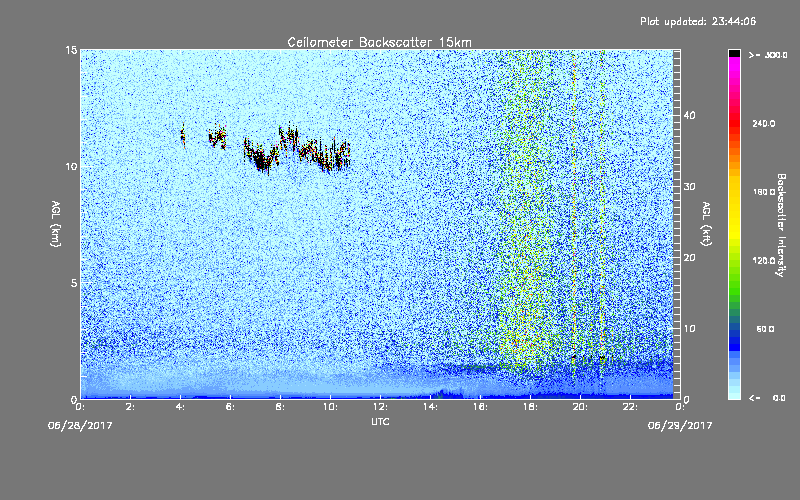Click the 40 kft tick on right axis
Viewport: 800px width, 500px height.
pyautogui.click(x=689, y=115)
